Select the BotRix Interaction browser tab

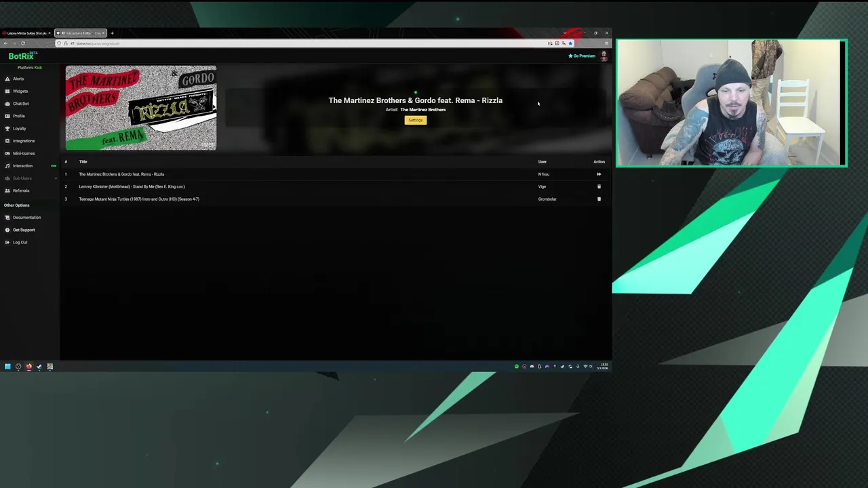[80, 33]
